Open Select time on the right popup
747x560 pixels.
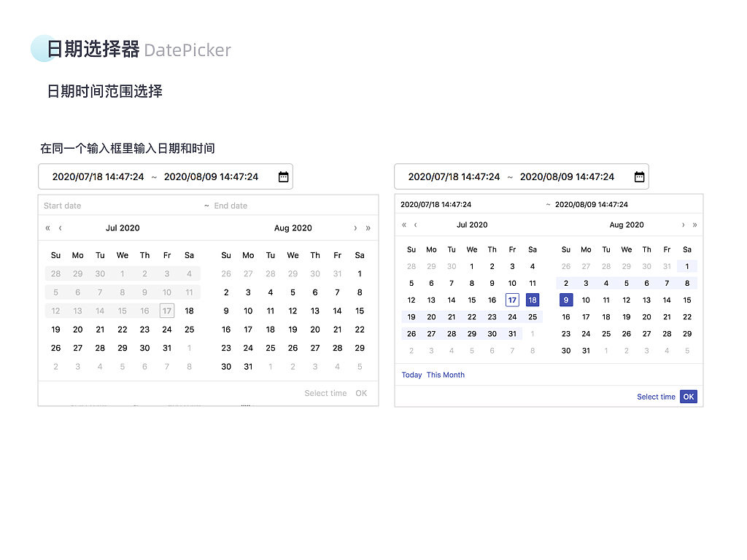click(656, 396)
